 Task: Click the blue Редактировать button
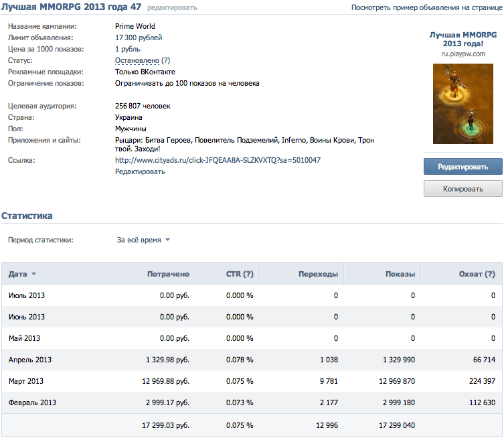pos(463,167)
